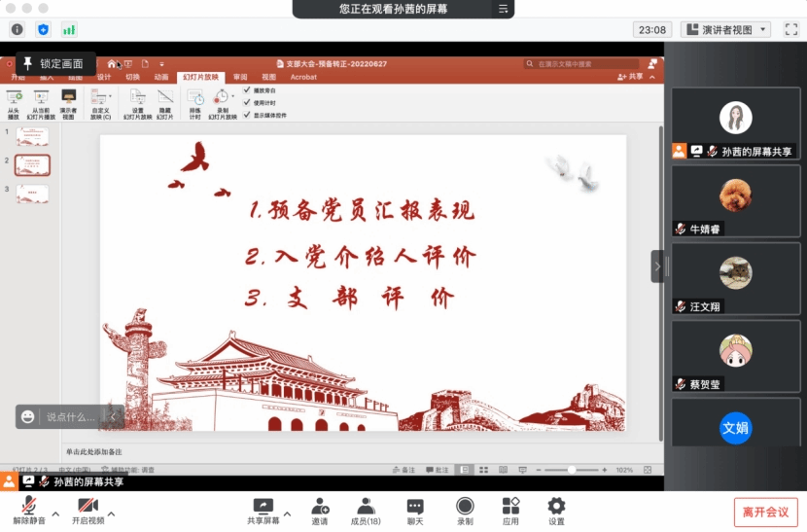Click the 离开会议 leave meeting button
807x532 pixels.
coord(765,512)
